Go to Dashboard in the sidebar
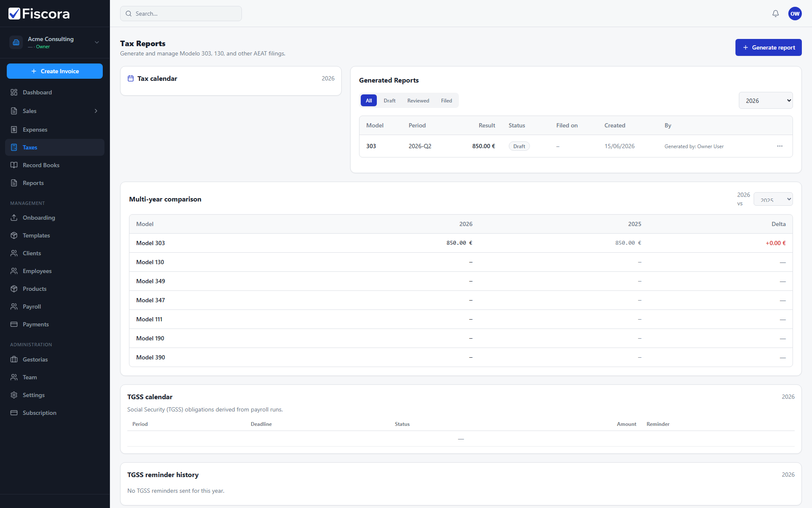This screenshot has height=508, width=812. click(x=55, y=92)
